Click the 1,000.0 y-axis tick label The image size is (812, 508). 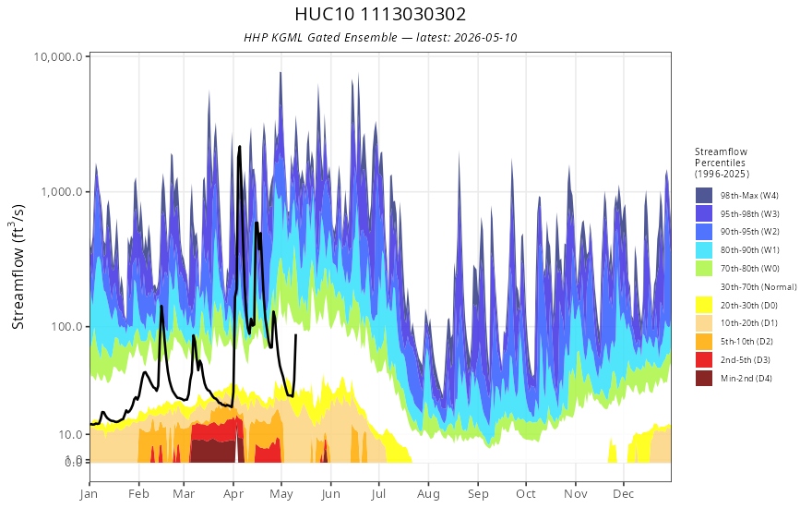(62, 192)
